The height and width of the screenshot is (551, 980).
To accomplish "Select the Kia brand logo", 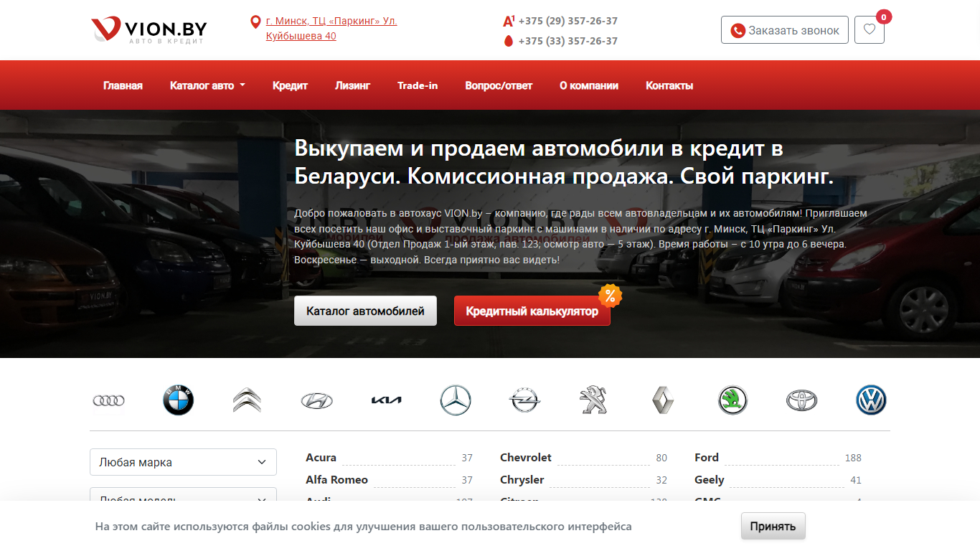I will (386, 400).
